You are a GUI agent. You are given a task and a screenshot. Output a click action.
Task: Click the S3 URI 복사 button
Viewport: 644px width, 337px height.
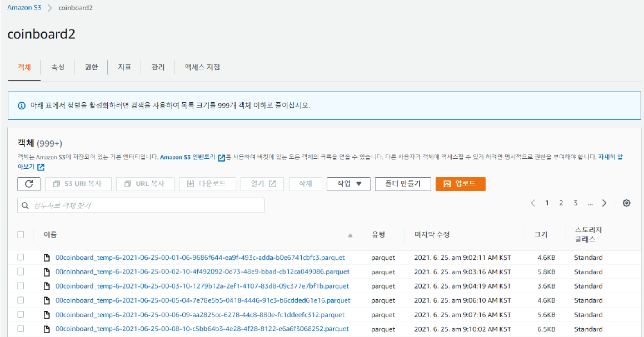[78, 184]
